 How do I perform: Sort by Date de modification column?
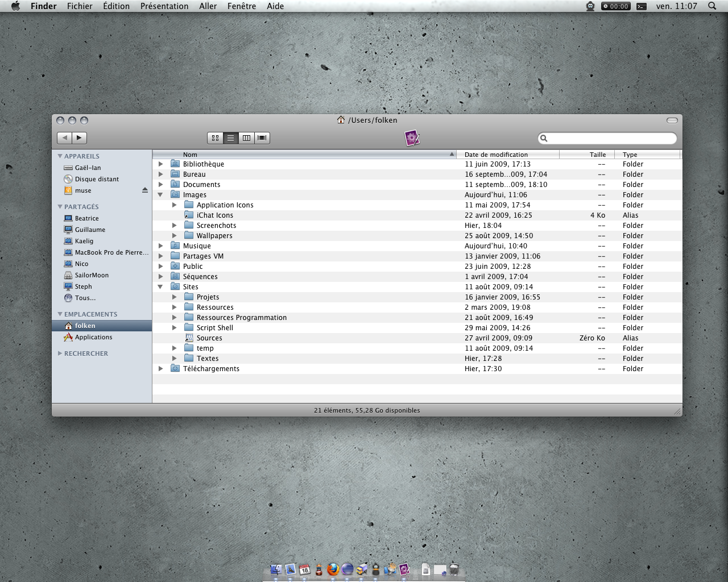point(496,155)
